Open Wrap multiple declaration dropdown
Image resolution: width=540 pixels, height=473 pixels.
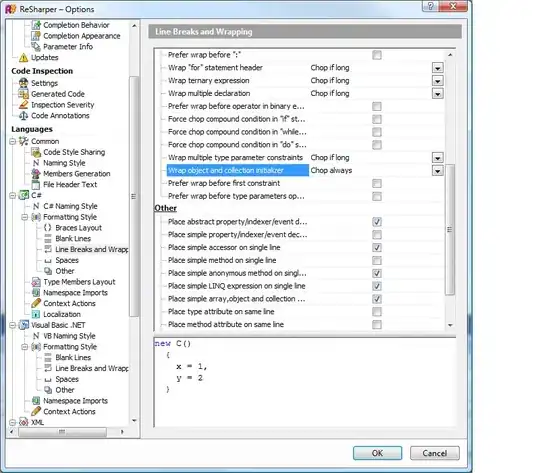coord(437,93)
